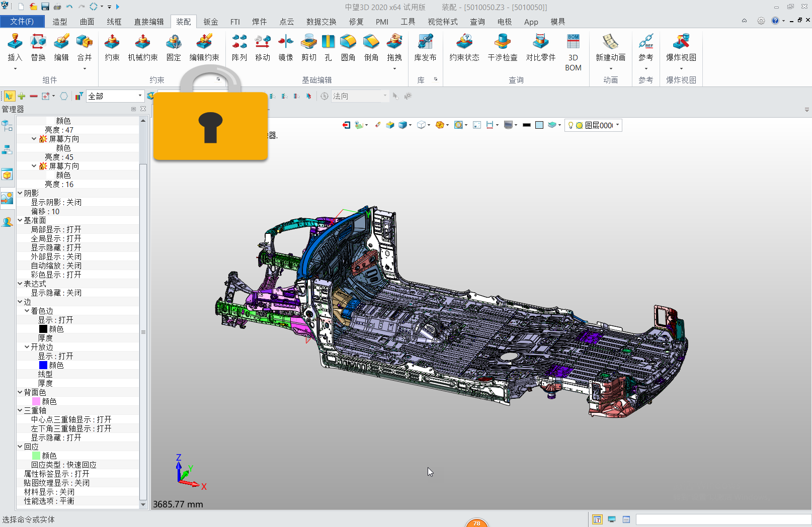This screenshot has height=527, width=812.
Task: Click the 插入 (Insert) component tool
Action: click(x=15, y=48)
